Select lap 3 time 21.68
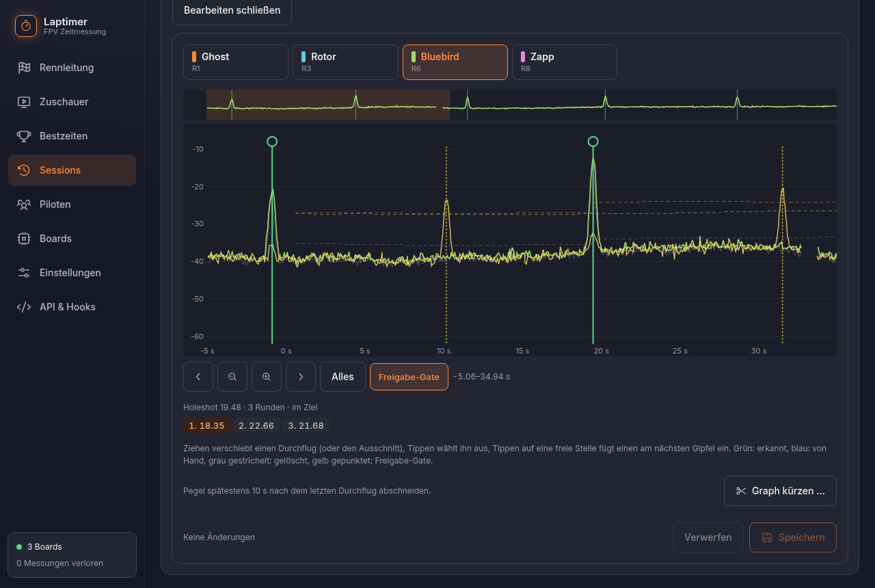Viewport: 875px width, 588px height. coord(306,425)
